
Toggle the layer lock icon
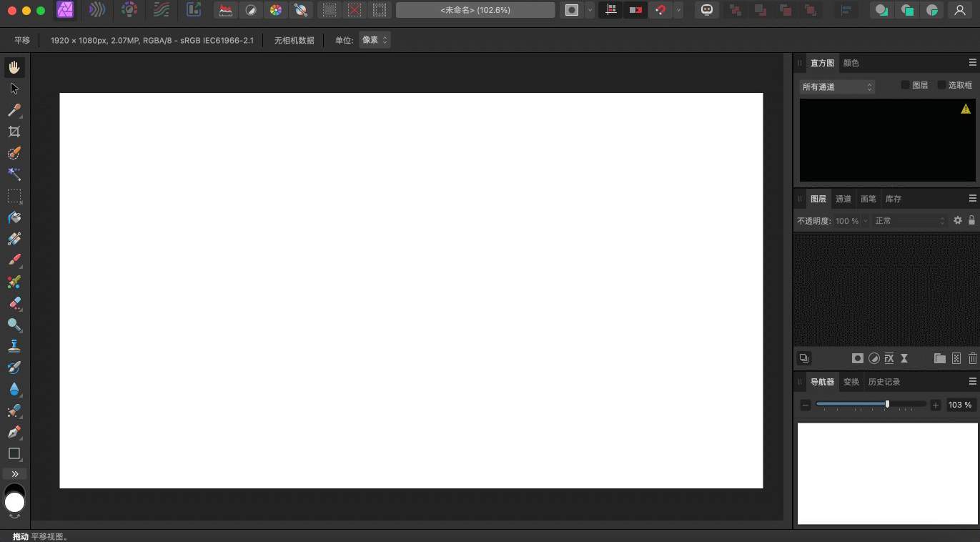[x=971, y=220]
